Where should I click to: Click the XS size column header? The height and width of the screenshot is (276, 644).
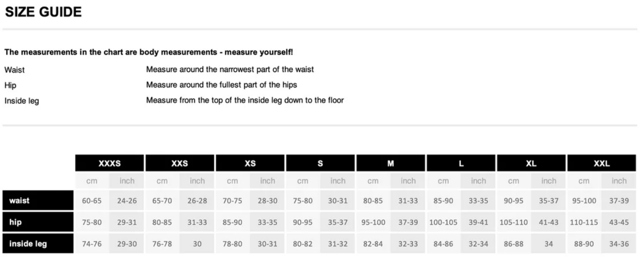(x=250, y=163)
